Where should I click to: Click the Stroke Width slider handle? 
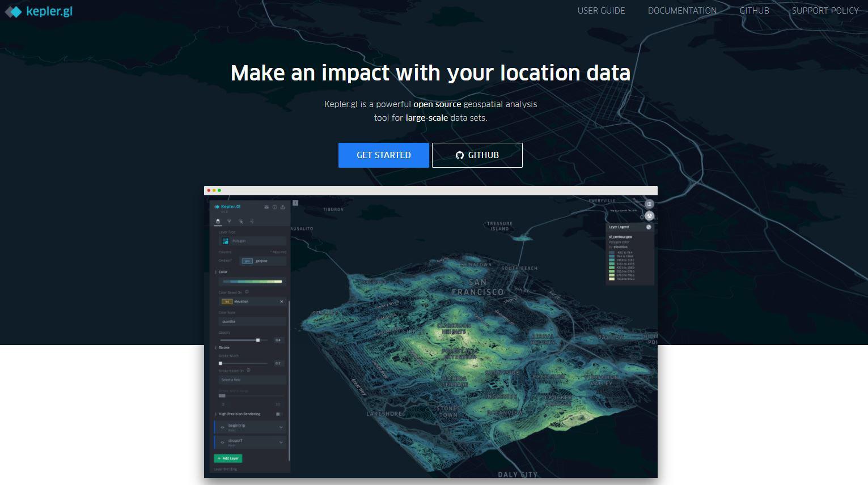coord(221,363)
